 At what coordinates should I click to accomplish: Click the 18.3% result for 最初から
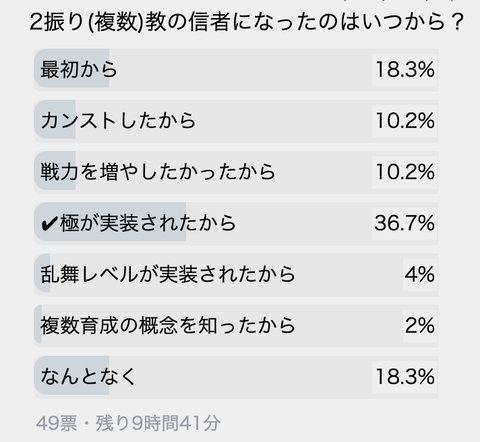(x=405, y=70)
